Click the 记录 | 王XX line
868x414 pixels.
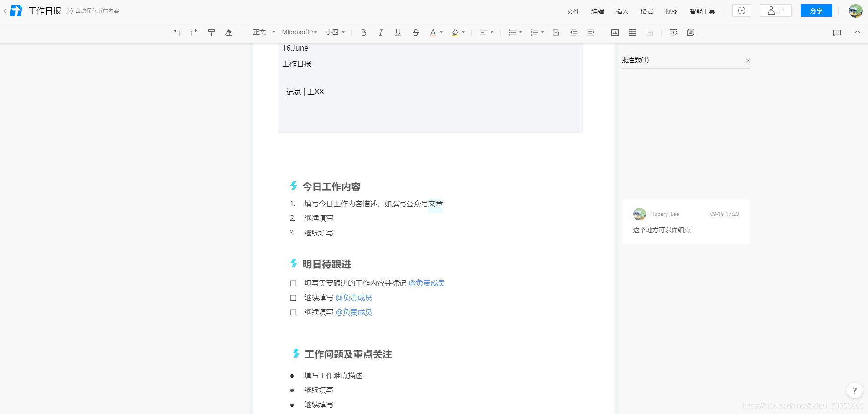tap(305, 92)
